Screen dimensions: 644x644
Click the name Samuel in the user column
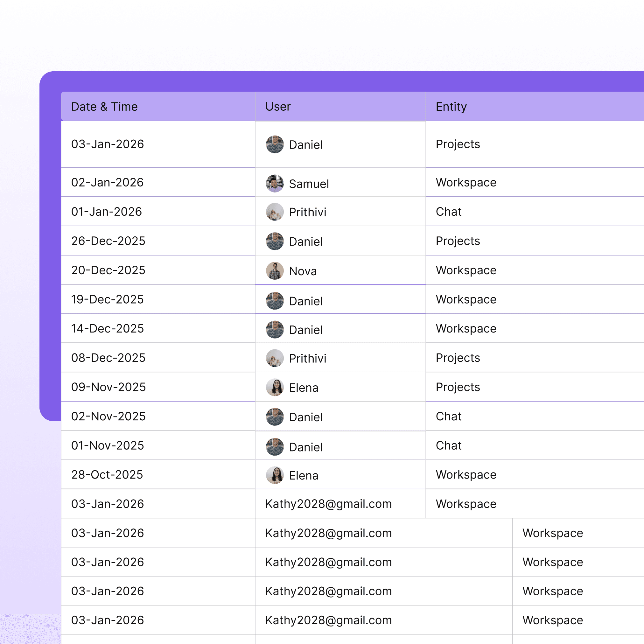coord(309,184)
